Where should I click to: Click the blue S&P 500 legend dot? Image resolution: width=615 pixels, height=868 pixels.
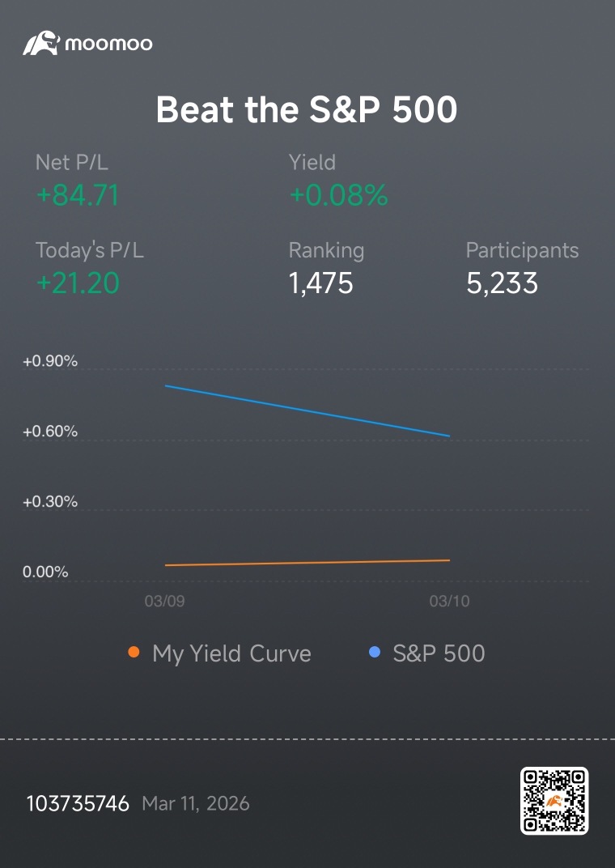(375, 652)
